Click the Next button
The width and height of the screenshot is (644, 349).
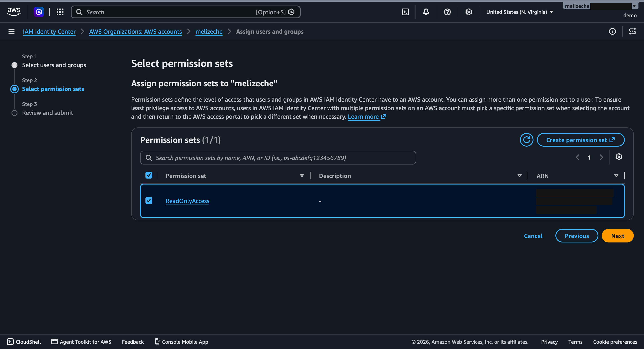click(618, 236)
